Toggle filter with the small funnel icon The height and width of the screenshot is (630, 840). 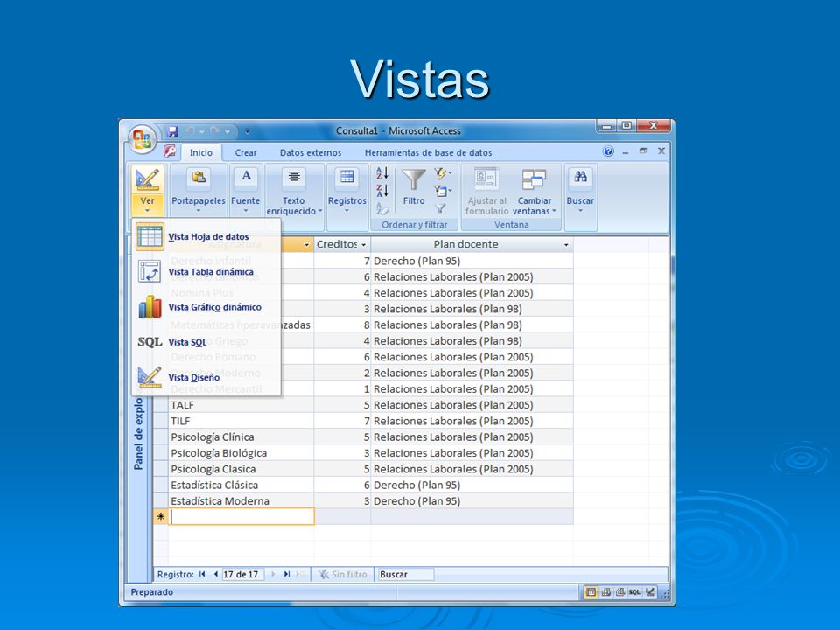(440, 208)
